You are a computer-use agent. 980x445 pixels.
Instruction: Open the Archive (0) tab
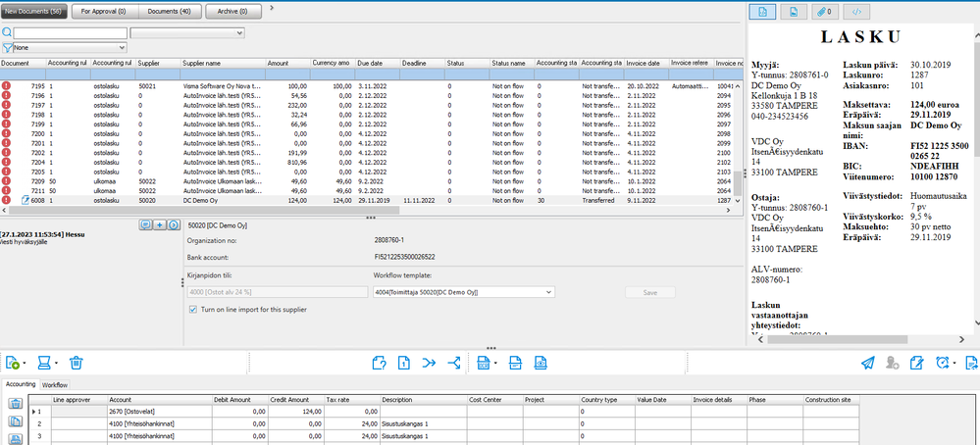tap(232, 11)
